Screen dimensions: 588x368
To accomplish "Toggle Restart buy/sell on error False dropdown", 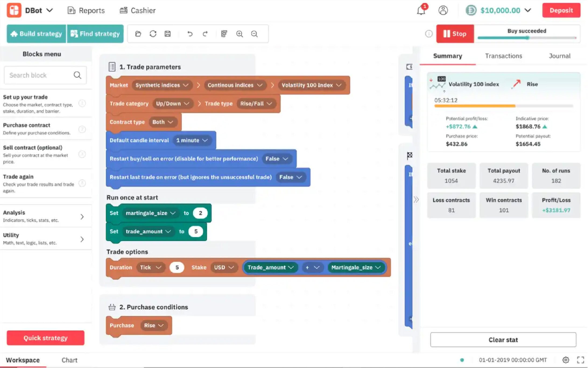I will [x=277, y=159].
